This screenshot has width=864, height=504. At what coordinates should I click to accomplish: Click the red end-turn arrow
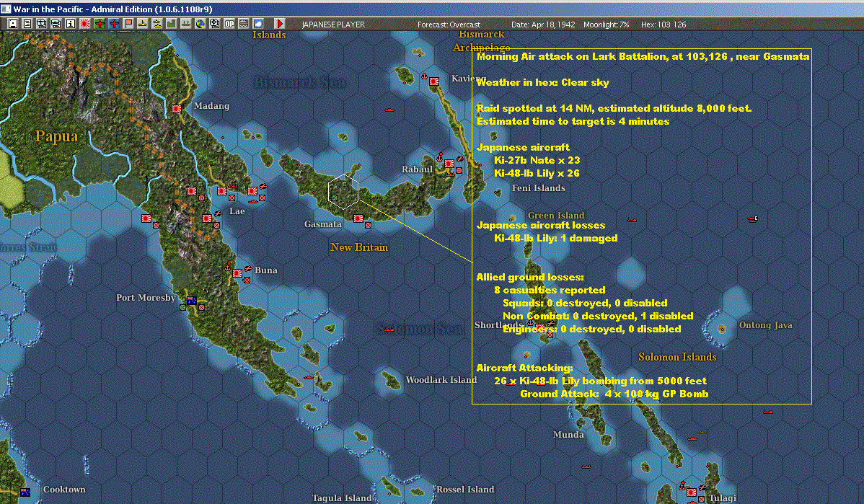pos(279,24)
